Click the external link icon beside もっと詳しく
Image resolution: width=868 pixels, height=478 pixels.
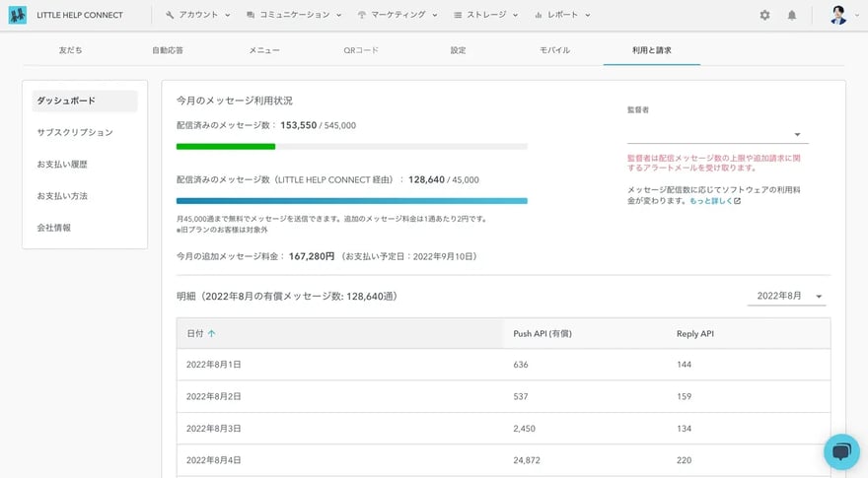tap(737, 201)
